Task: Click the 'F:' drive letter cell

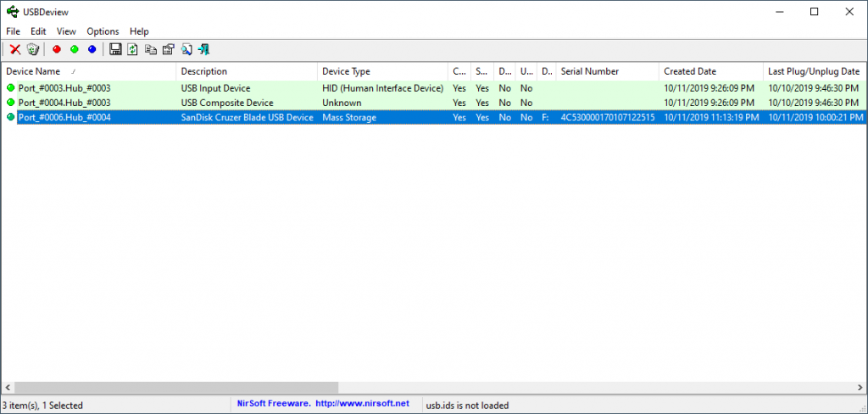Action: point(545,117)
